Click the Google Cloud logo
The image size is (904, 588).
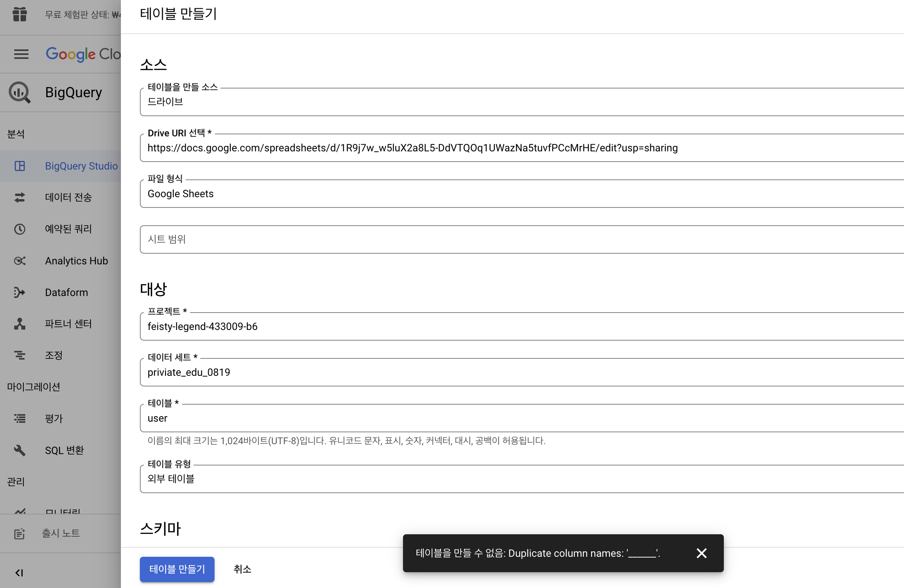(83, 54)
